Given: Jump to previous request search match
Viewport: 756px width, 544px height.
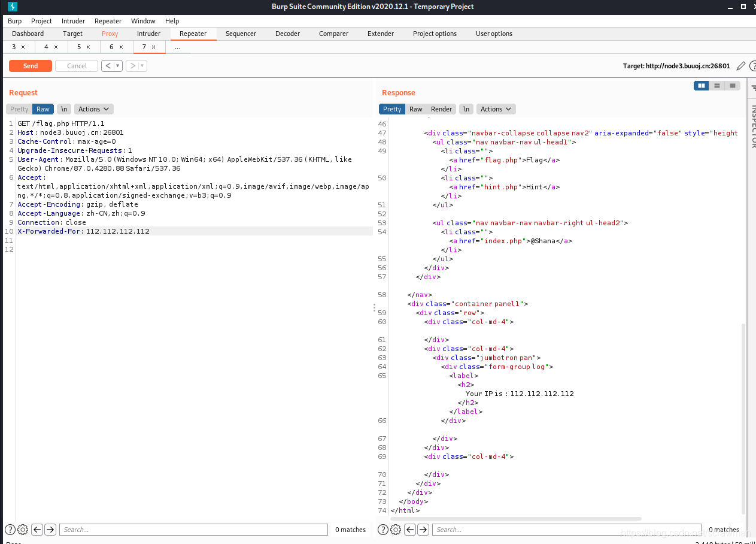Looking at the screenshot, I should (37, 530).
